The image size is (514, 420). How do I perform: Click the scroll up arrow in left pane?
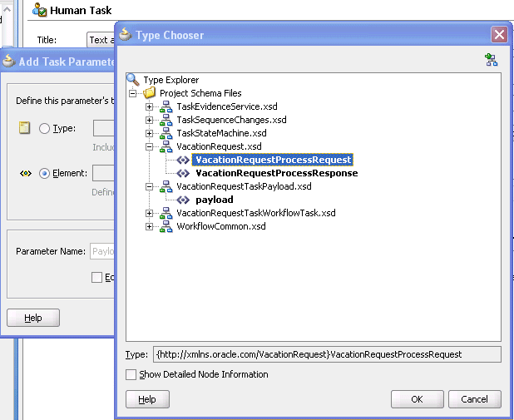7,10
